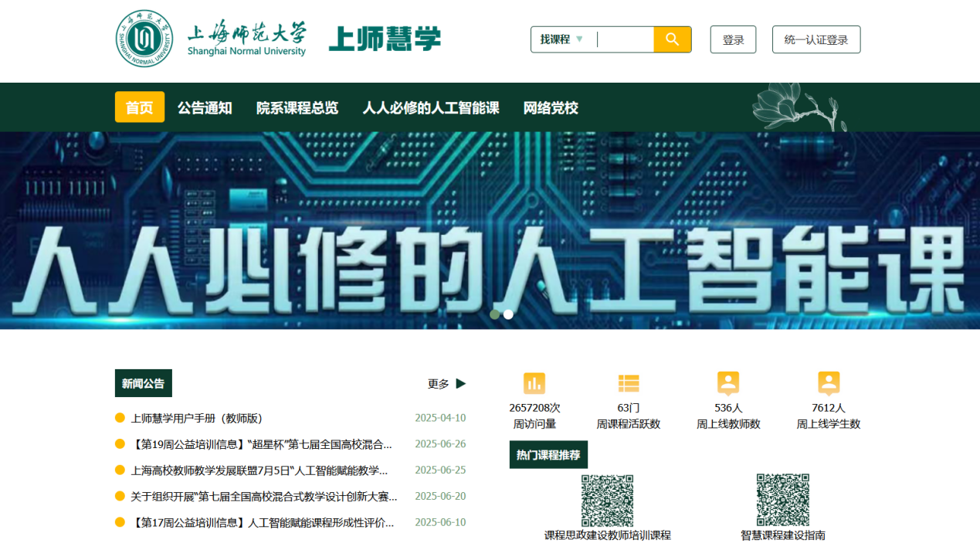Click the weekly active courses list icon
The height and width of the screenshot is (550, 980).
(x=629, y=383)
